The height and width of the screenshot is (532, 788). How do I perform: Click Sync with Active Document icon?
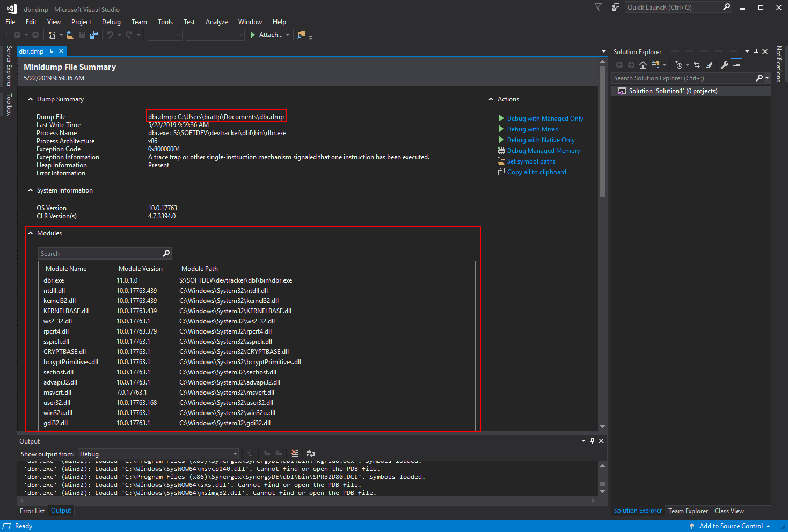pyautogui.click(x=697, y=65)
